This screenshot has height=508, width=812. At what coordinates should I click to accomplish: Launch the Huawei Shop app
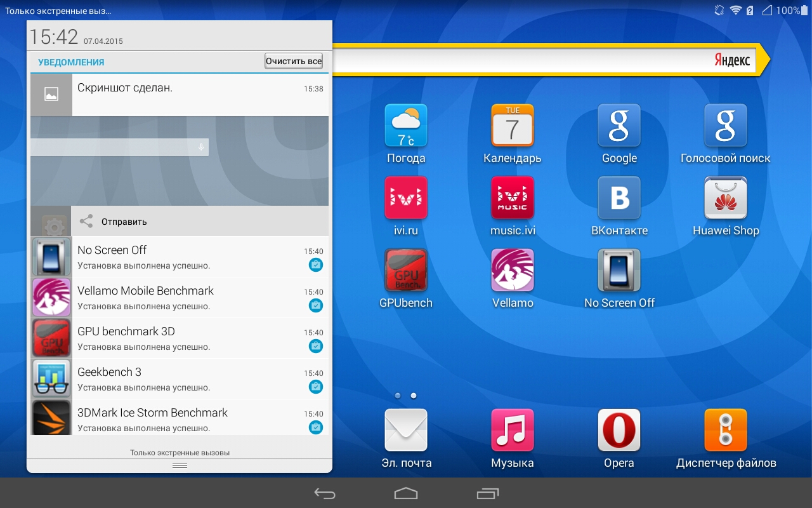tap(726, 198)
